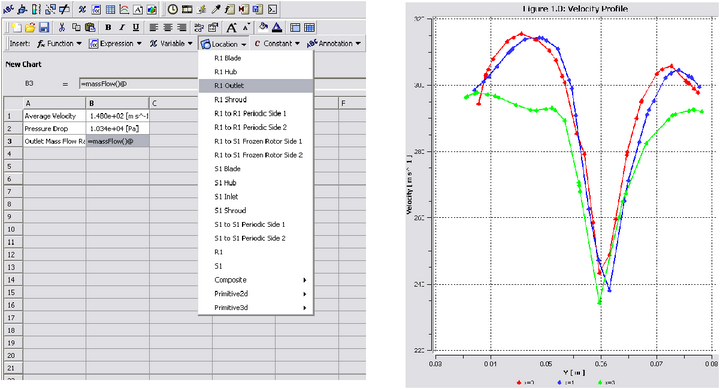The height and width of the screenshot is (389, 720).
Task: Choose R1 Blade from the location list
Action: pyautogui.click(x=256, y=58)
